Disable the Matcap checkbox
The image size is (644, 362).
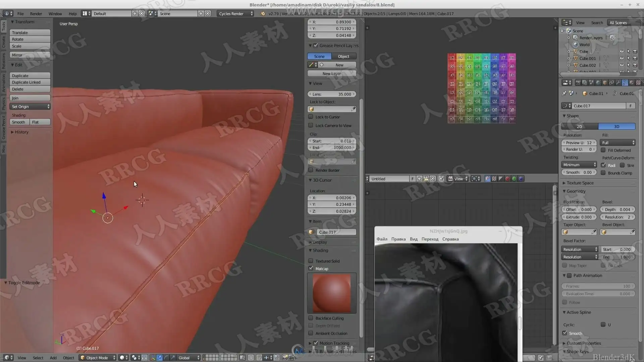[x=311, y=268]
